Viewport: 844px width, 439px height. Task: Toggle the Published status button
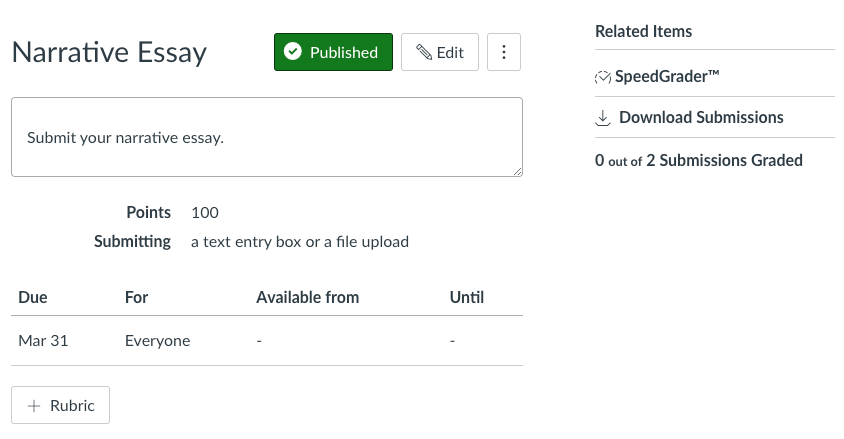click(333, 52)
